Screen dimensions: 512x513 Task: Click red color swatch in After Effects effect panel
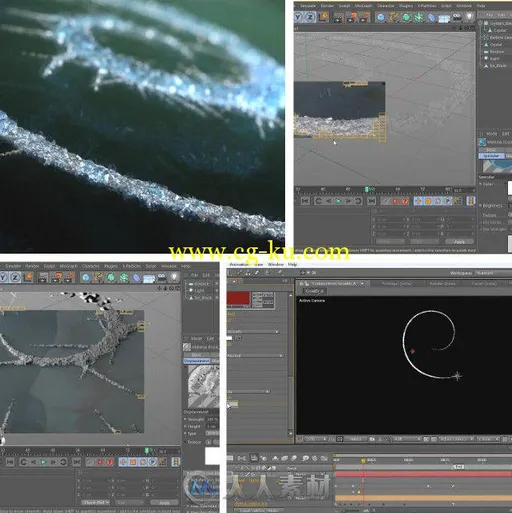tap(238, 299)
